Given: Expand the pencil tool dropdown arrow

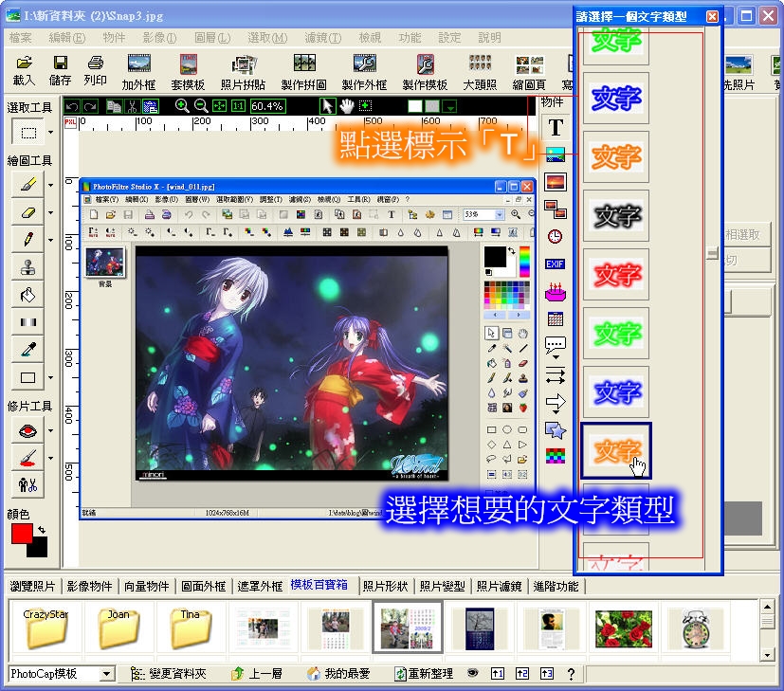Looking at the screenshot, I should coord(50,240).
